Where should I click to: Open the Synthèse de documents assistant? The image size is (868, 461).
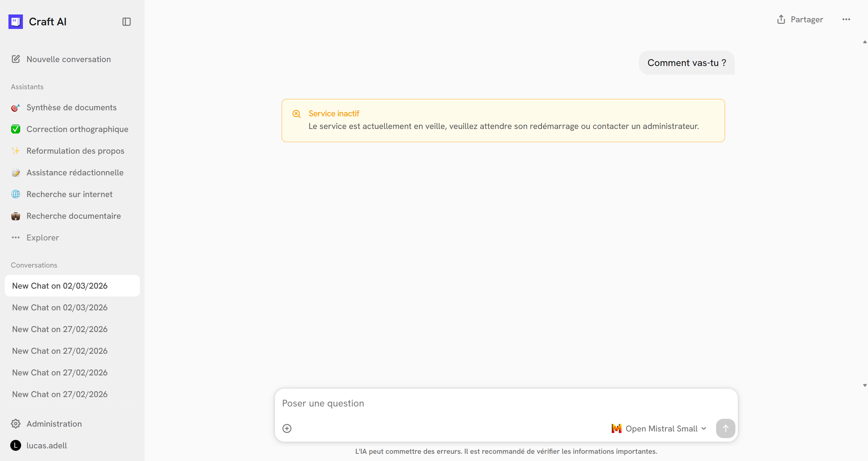71,108
